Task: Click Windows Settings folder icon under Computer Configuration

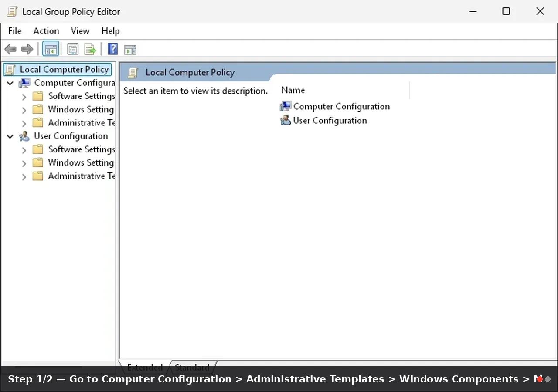Action: point(38,109)
